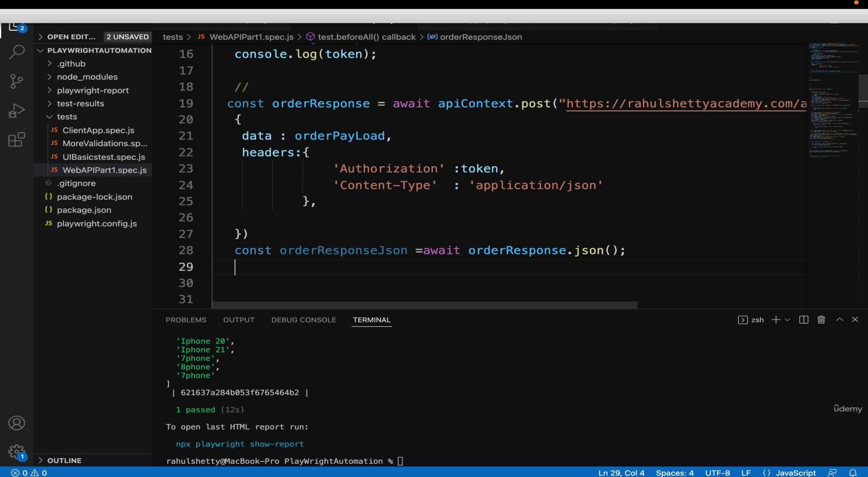
Task: Change the JavaScript language mode
Action: point(796,472)
